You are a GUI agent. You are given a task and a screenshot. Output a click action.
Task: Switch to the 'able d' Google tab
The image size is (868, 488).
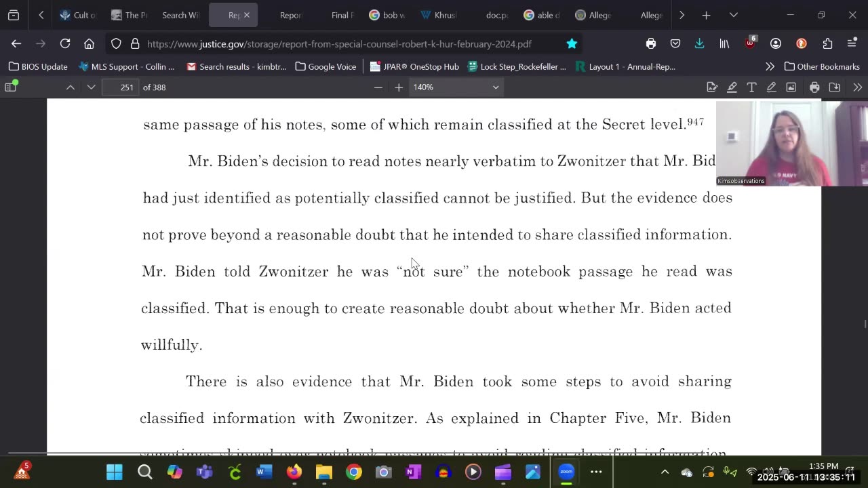541,15
